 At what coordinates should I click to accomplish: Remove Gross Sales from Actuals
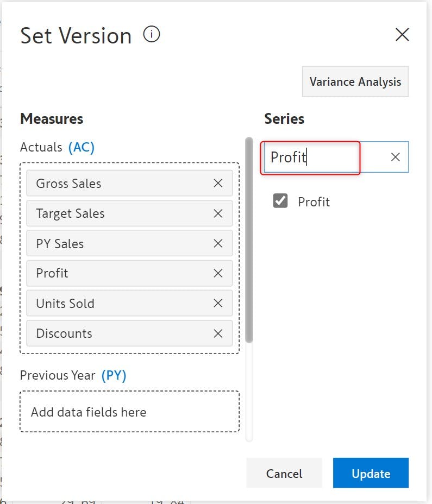218,184
